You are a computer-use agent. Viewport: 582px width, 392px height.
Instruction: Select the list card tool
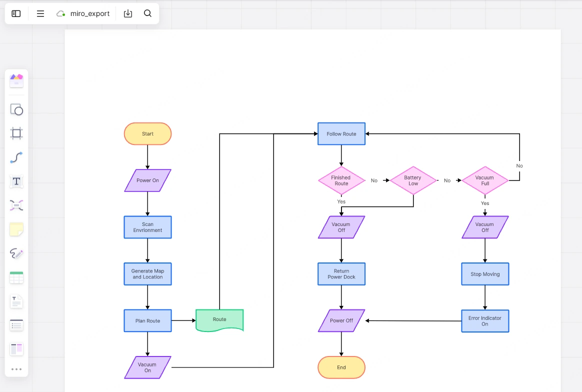click(x=16, y=325)
